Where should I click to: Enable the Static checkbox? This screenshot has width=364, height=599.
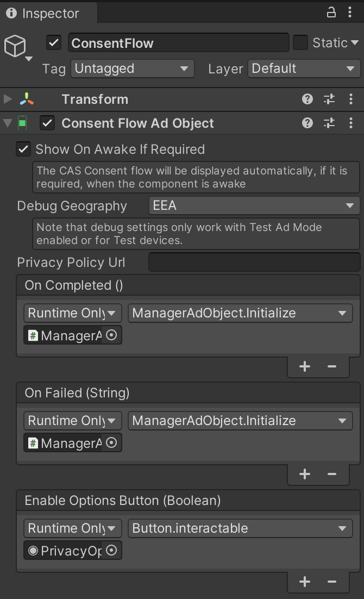click(x=300, y=43)
